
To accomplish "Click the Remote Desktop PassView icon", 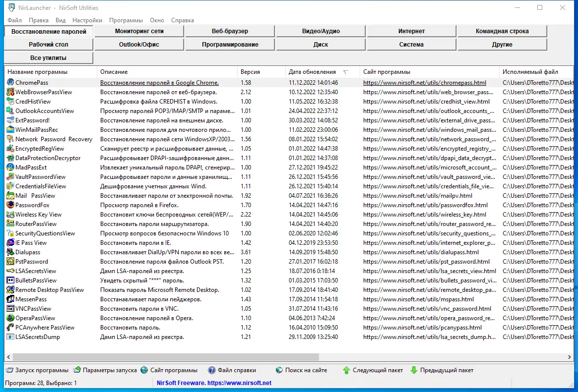I will coord(10,290).
